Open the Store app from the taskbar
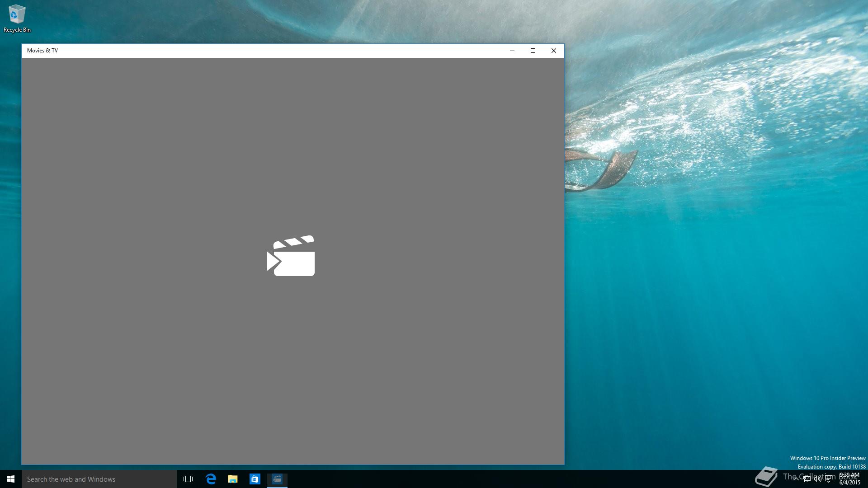This screenshot has width=868, height=488. coord(255,479)
